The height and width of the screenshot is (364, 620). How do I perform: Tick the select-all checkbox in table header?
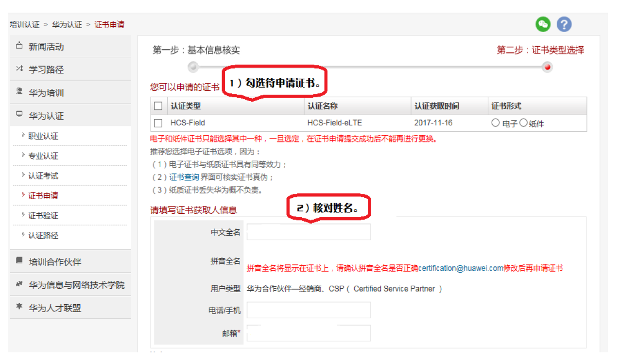pyautogui.click(x=158, y=105)
